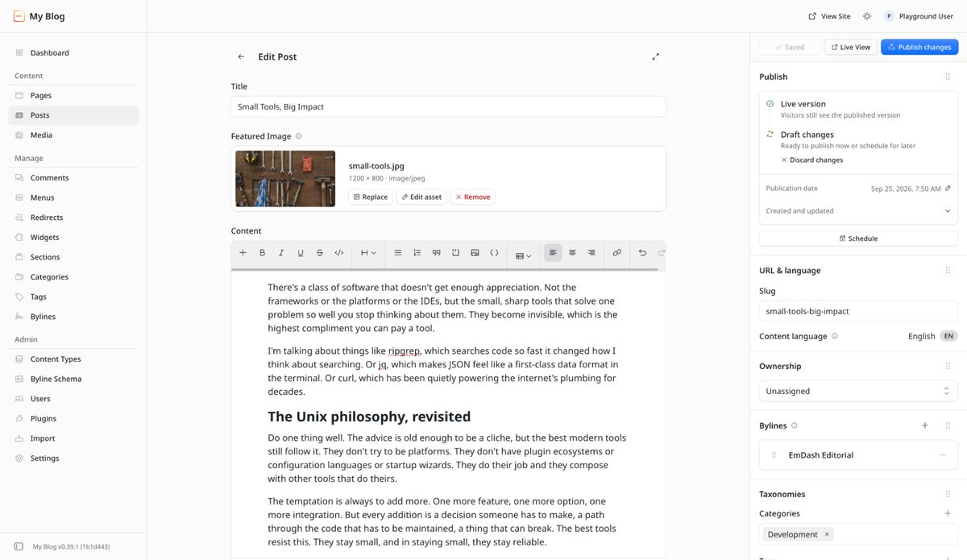Open Users in the sidebar

pos(73,399)
